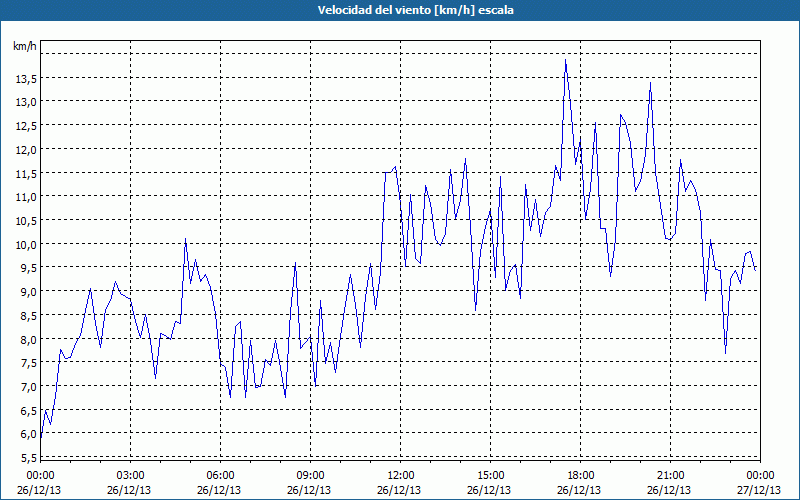800x500 pixels.
Task: Select the "9,5" axis value
Action: pyautogui.click(x=29, y=267)
